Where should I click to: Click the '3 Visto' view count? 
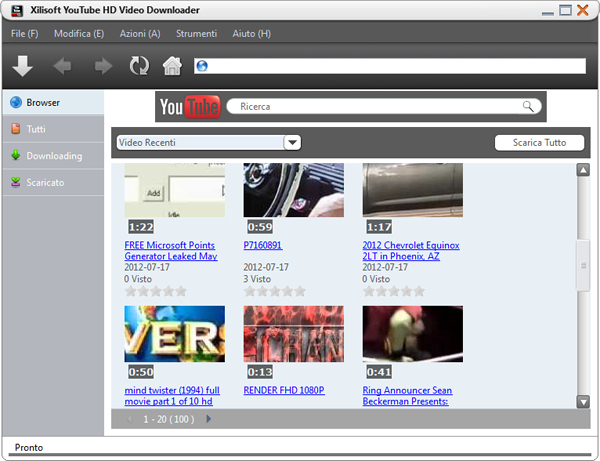[257, 279]
